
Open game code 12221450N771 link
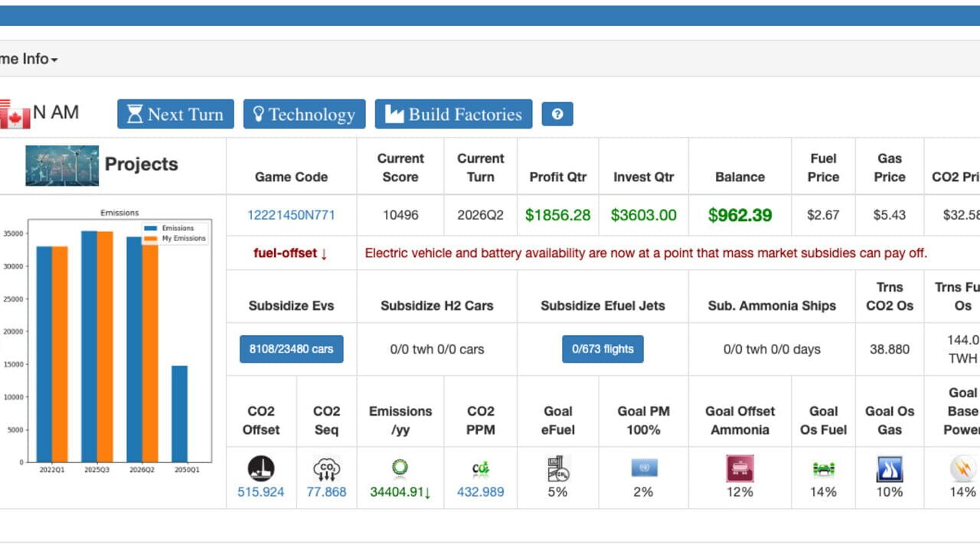pos(291,215)
